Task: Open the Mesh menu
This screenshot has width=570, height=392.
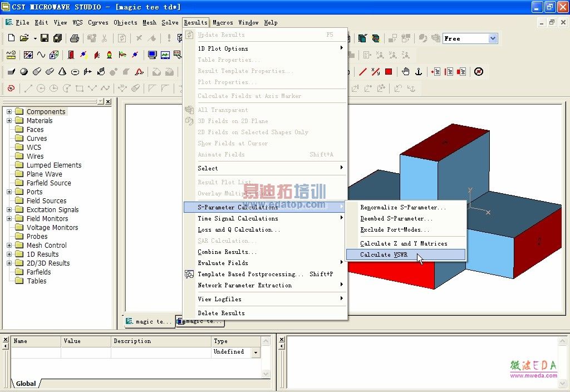Action: click(x=149, y=22)
